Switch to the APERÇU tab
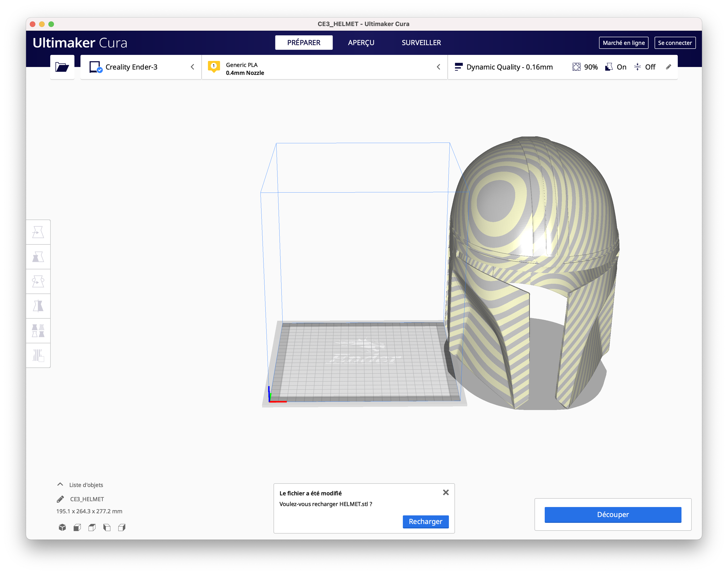The image size is (728, 574). 361,43
